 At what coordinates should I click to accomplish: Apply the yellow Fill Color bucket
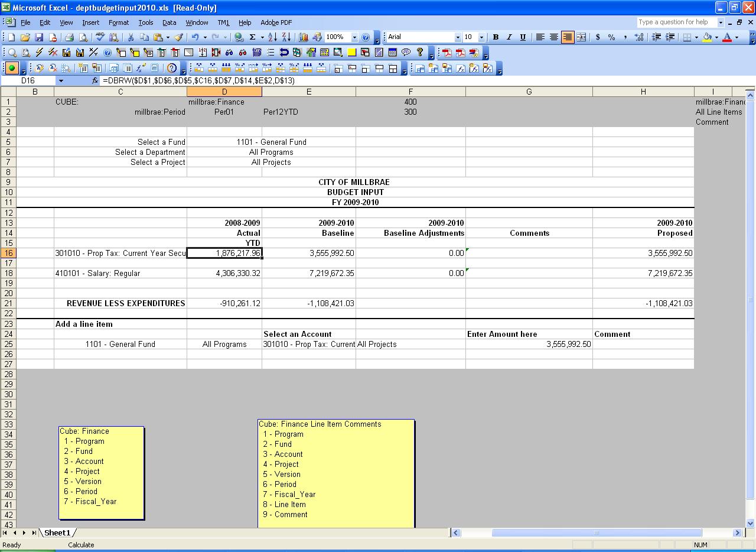coord(707,37)
